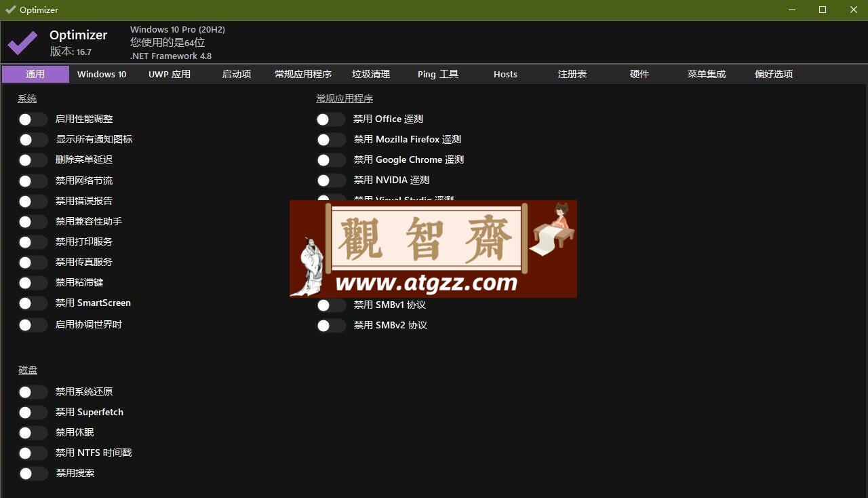
Task: Close the Optimizer window
Action: (x=854, y=9)
